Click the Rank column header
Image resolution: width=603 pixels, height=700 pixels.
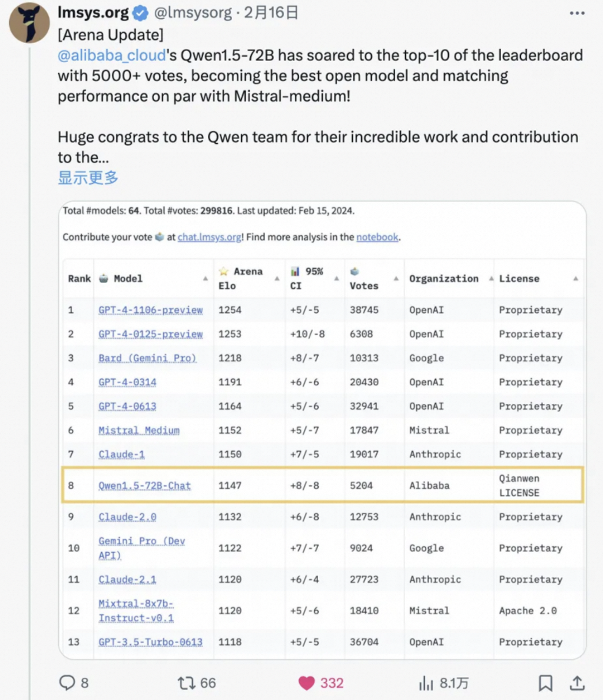click(x=79, y=279)
